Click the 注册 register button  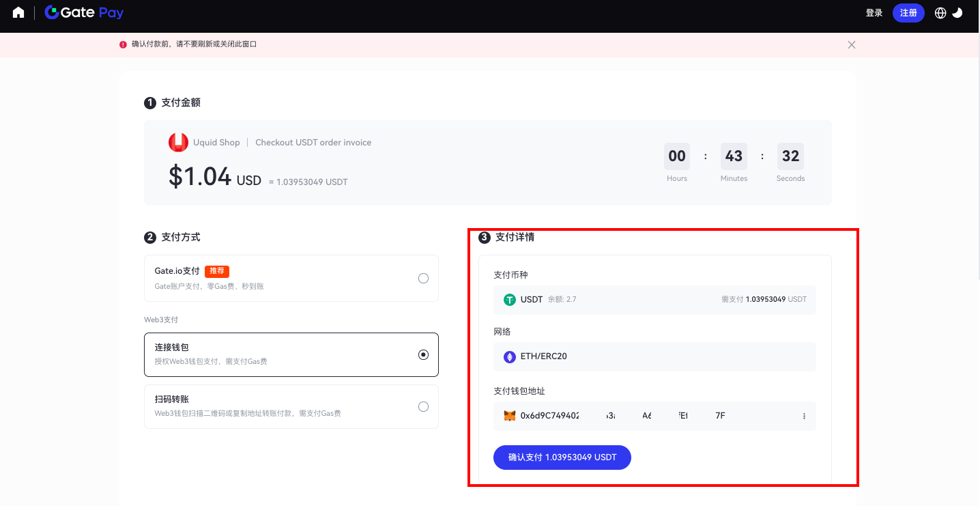[908, 13]
